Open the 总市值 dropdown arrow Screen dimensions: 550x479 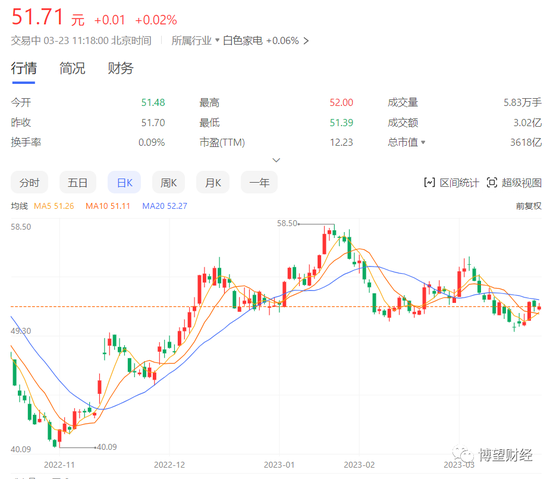[x=423, y=142]
